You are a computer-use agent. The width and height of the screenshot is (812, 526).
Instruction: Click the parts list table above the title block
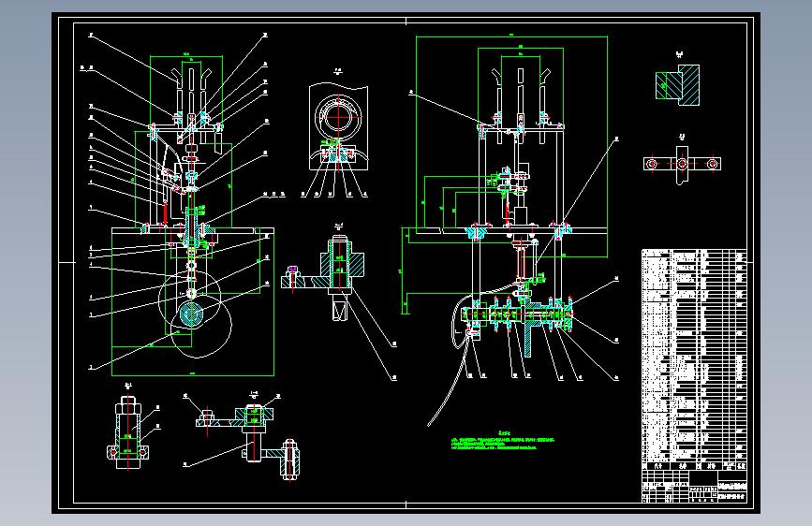[694, 359]
